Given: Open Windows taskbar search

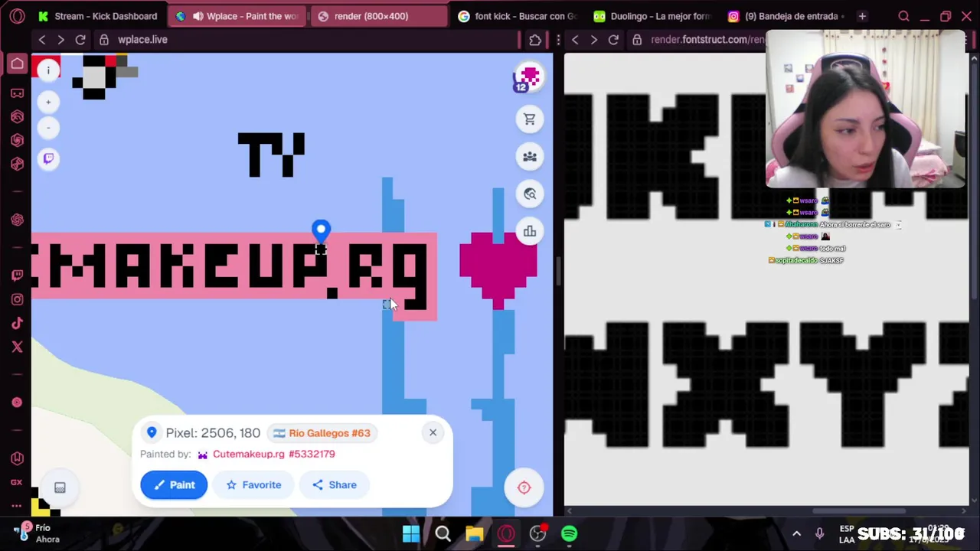Looking at the screenshot, I should click(x=443, y=533).
